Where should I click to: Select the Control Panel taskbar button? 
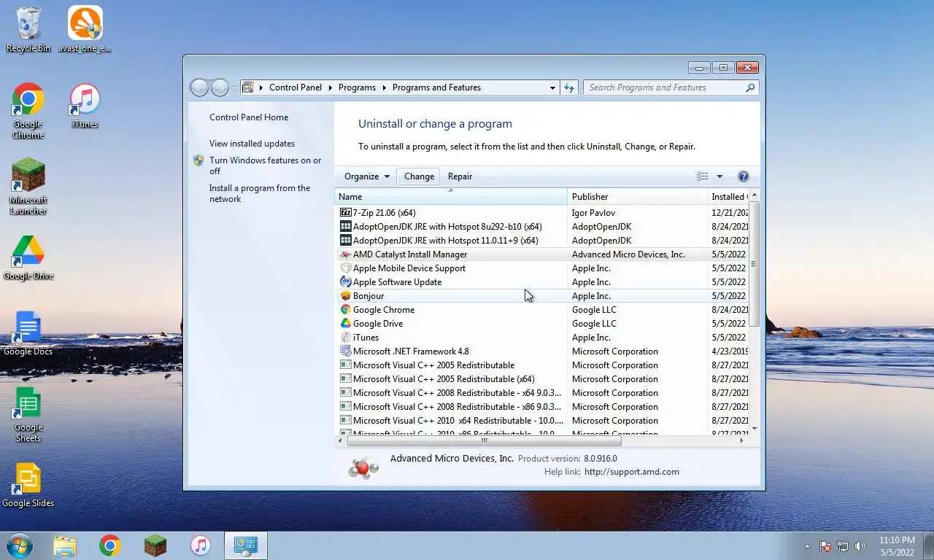pyautogui.click(x=245, y=545)
